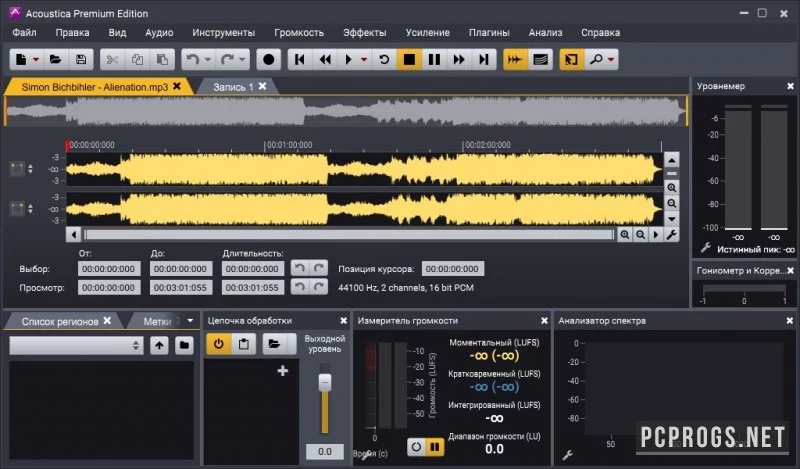
Task: Redo view change in Просмотр row
Action: coord(319,287)
